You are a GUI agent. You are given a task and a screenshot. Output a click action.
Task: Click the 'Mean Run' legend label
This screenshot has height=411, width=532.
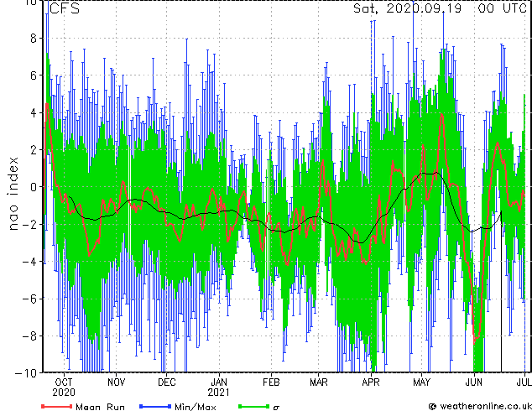click(x=101, y=407)
